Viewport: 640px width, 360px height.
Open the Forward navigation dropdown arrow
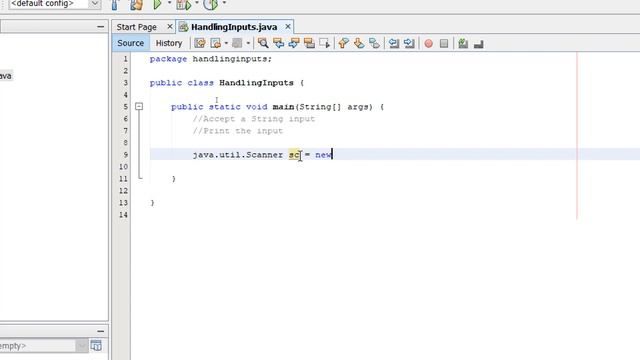(x=248, y=43)
